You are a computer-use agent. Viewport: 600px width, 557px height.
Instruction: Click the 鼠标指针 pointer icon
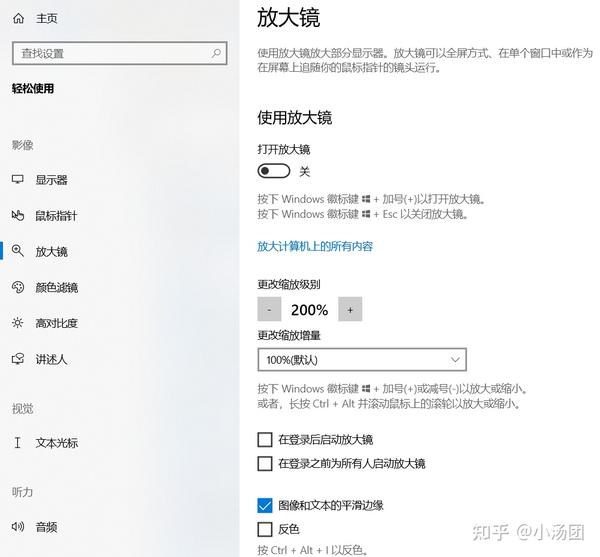pos(18,215)
